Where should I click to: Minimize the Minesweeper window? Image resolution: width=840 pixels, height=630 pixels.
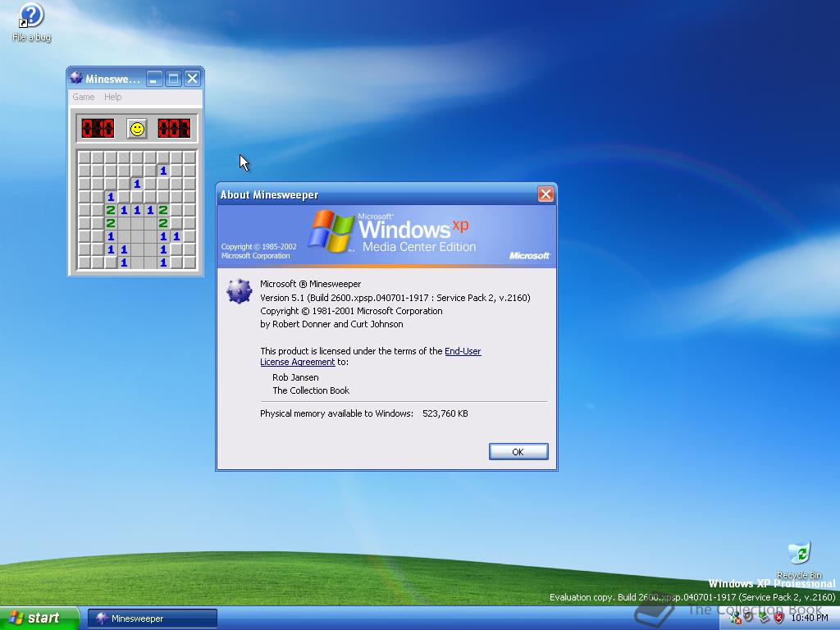point(153,79)
